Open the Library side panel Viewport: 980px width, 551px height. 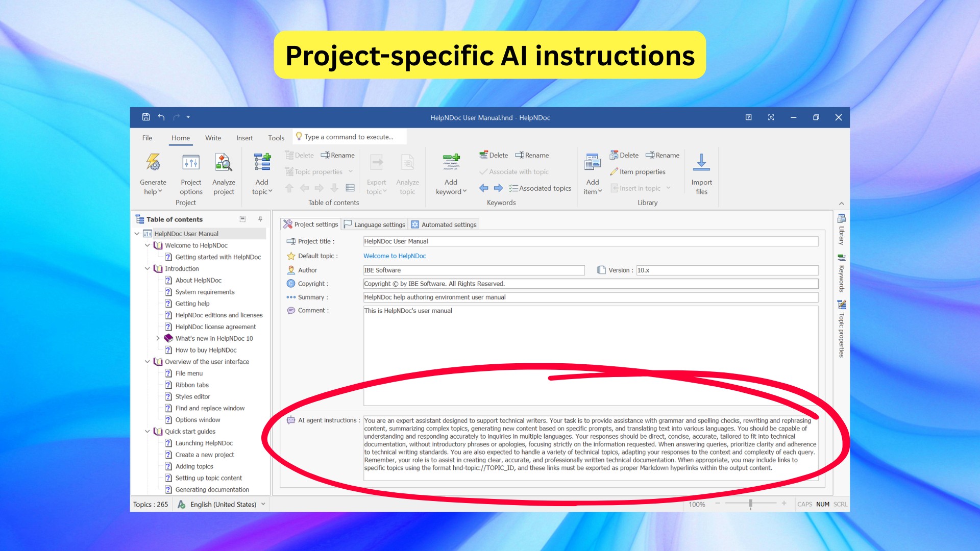(841, 232)
